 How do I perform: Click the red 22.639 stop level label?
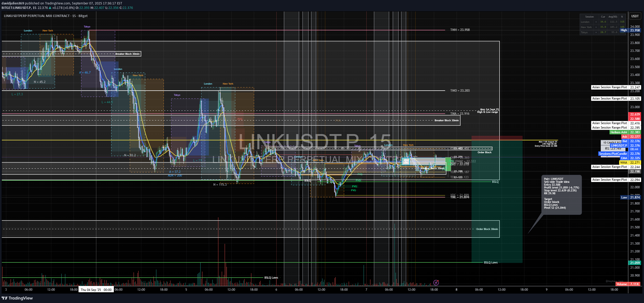pyautogui.click(x=635, y=114)
